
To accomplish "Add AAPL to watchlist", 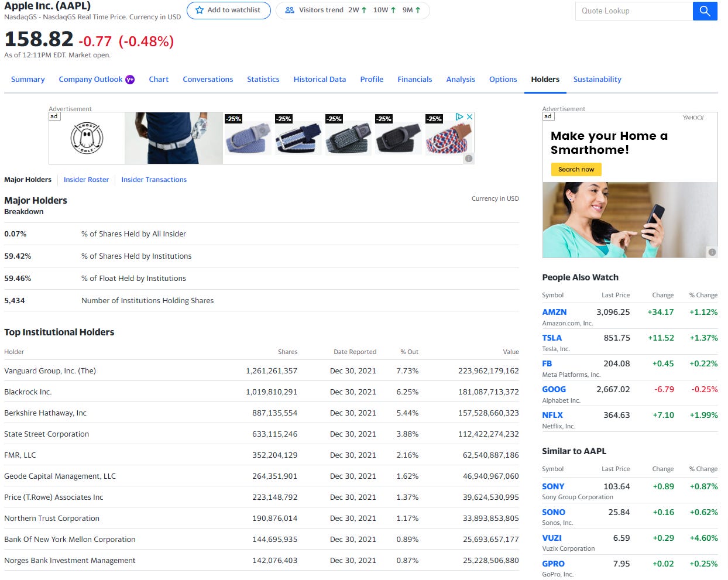I will [228, 11].
